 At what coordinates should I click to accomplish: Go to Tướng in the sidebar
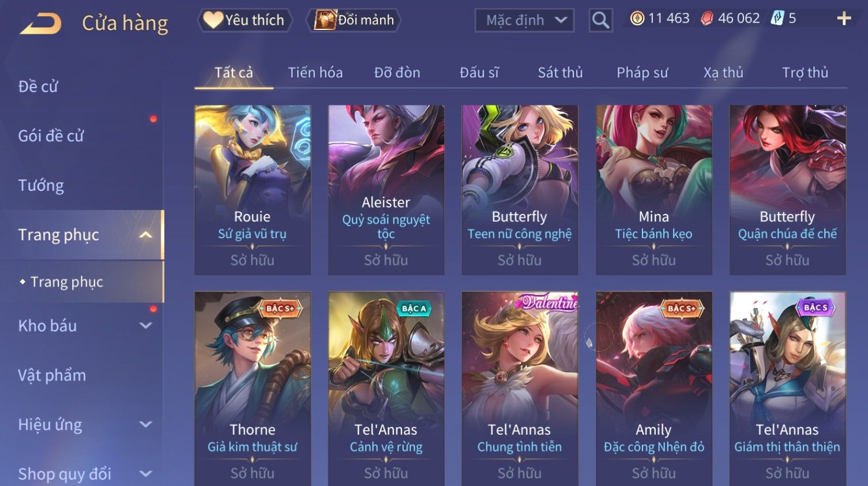point(41,186)
